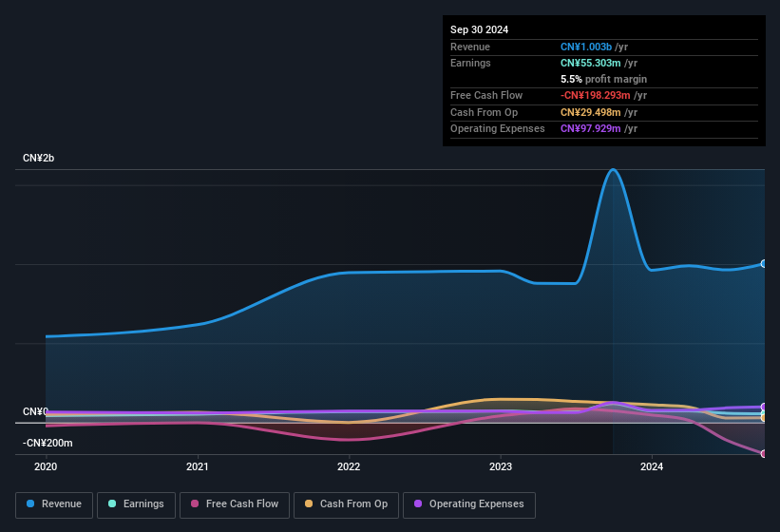The image size is (780, 532).
Task: Click the 2024 x-axis label
Action: click(x=652, y=466)
